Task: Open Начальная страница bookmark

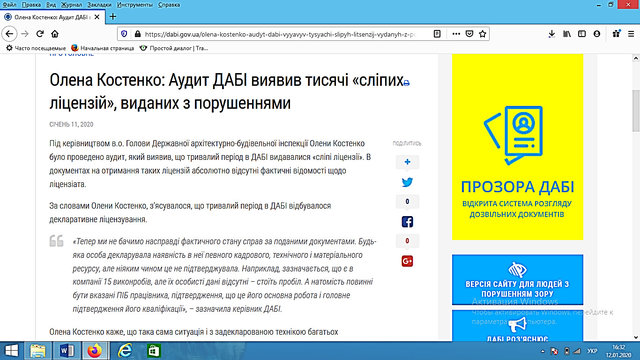Action: point(102,48)
